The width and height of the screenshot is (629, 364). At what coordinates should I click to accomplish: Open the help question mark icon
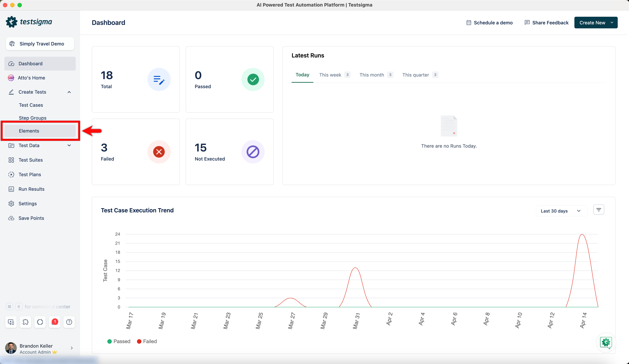[x=69, y=322]
